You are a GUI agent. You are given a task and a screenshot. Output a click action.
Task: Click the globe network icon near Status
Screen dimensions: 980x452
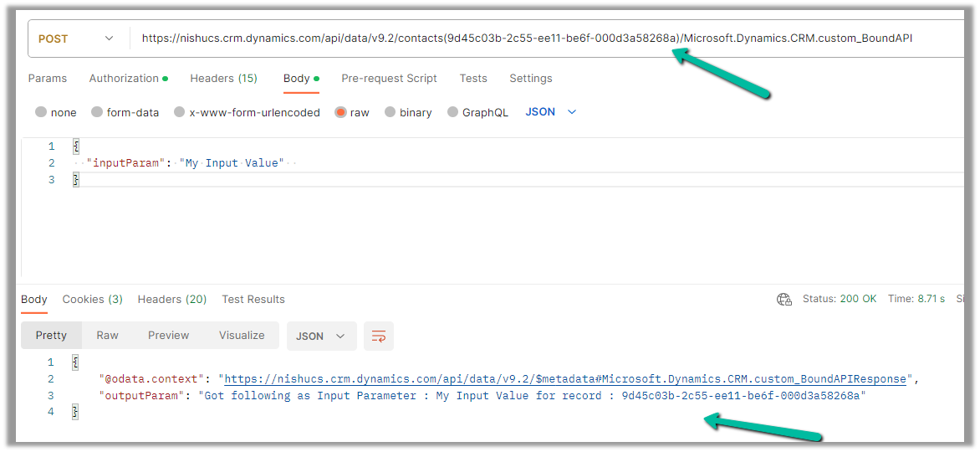point(783,300)
